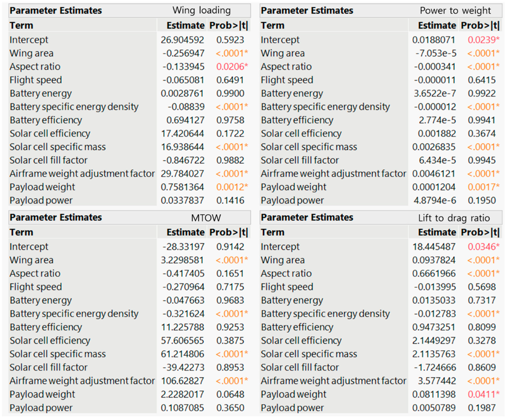Click Term column header in Power to weight table
The width and height of the screenshot is (507, 420).
273,25
